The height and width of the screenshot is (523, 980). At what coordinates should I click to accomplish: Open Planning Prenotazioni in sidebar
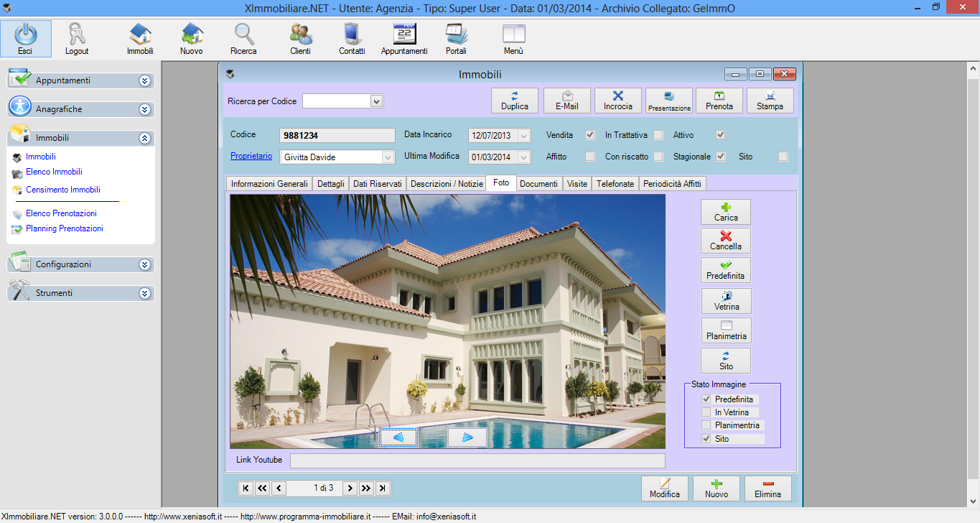pyautogui.click(x=65, y=228)
